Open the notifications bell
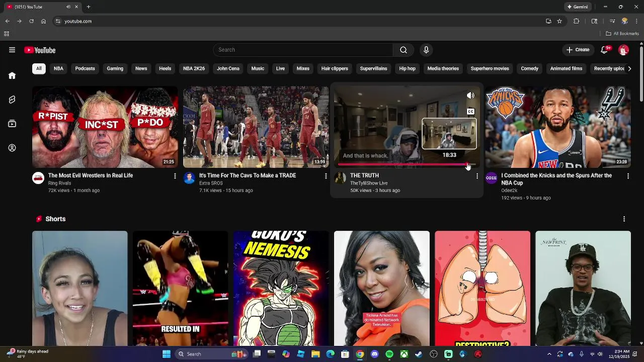 click(x=605, y=50)
